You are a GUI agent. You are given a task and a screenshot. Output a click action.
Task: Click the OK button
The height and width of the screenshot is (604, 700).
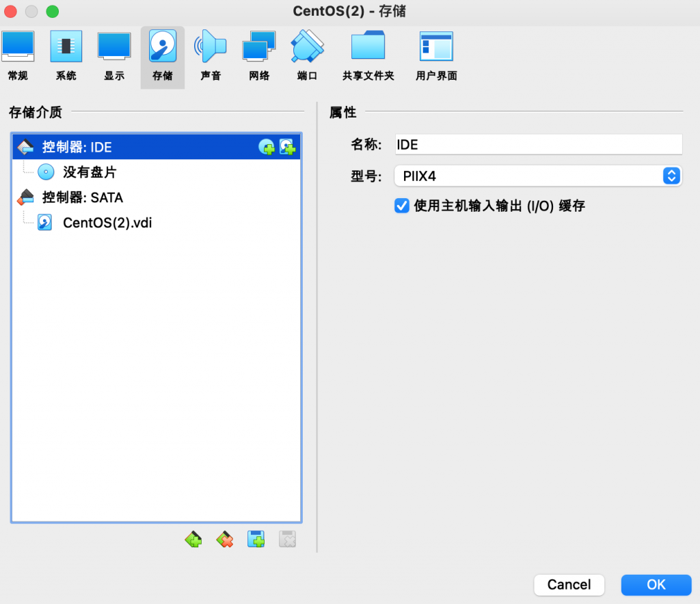click(656, 584)
